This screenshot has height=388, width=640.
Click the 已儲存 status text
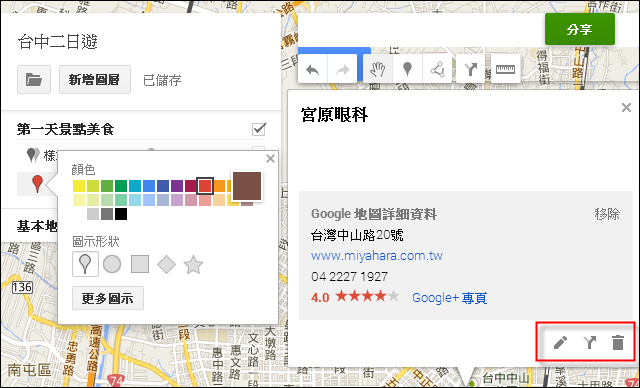162,80
